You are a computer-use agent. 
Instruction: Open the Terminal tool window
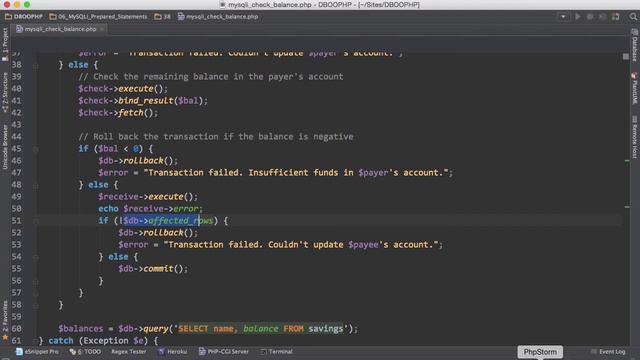pos(276,351)
